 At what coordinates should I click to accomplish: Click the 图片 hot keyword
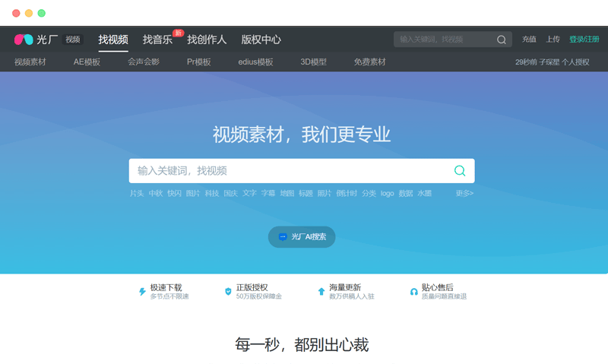pyautogui.click(x=193, y=193)
